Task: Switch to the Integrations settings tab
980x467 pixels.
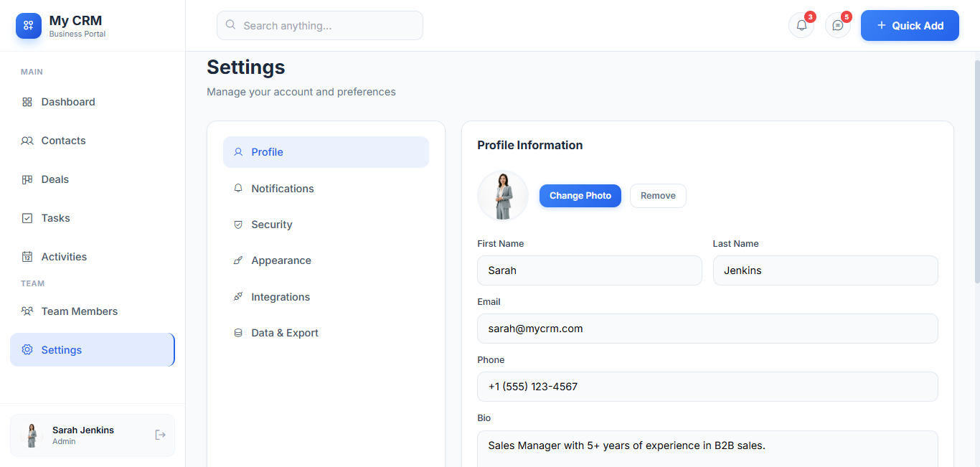Action: pos(281,297)
